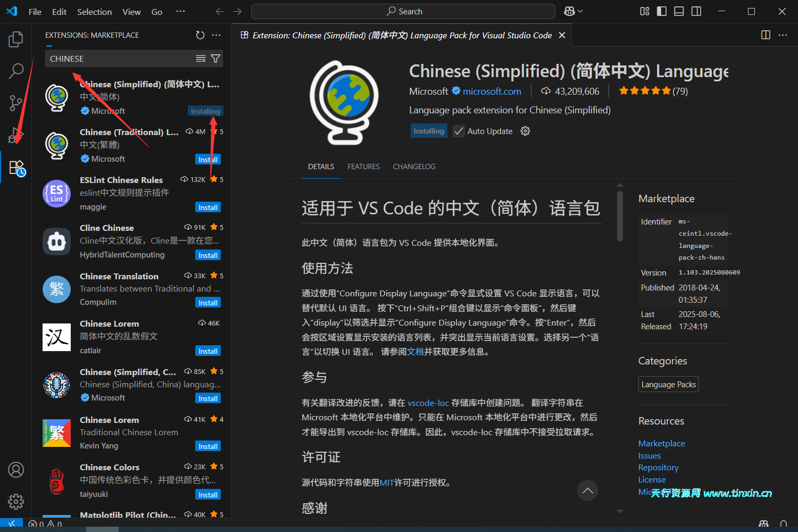
Task: Focus the title bar Search box
Action: coord(403,11)
